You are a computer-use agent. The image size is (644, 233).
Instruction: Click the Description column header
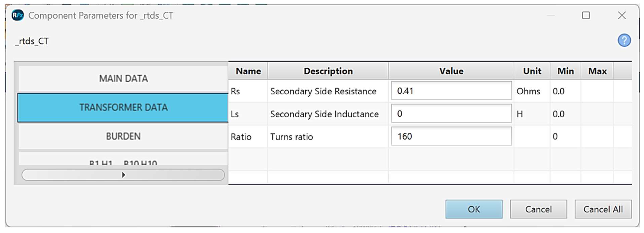point(328,71)
